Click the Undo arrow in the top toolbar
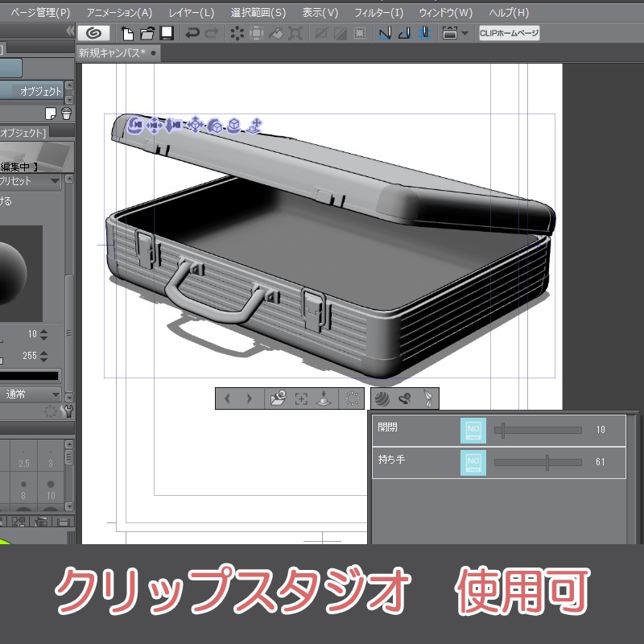The height and width of the screenshot is (644, 644). [191, 34]
